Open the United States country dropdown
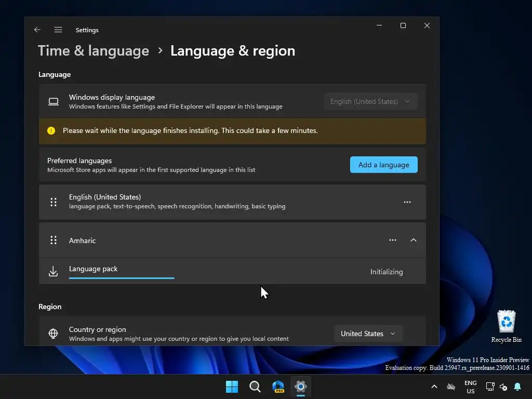 point(368,334)
